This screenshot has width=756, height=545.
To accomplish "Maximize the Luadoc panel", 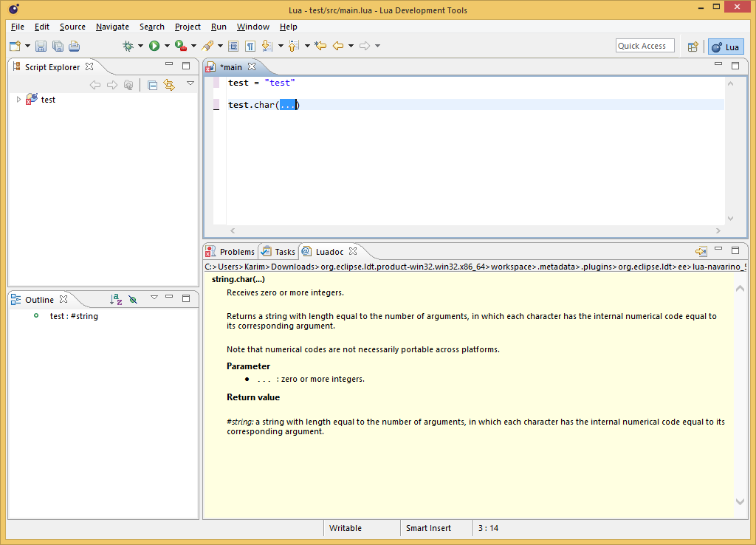I will (735, 250).
